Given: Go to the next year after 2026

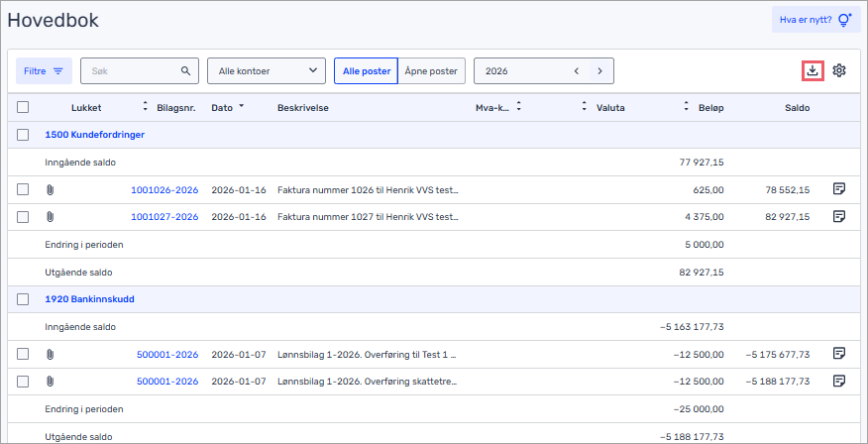Looking at the screenshot, I should click(x=599, y=71).
